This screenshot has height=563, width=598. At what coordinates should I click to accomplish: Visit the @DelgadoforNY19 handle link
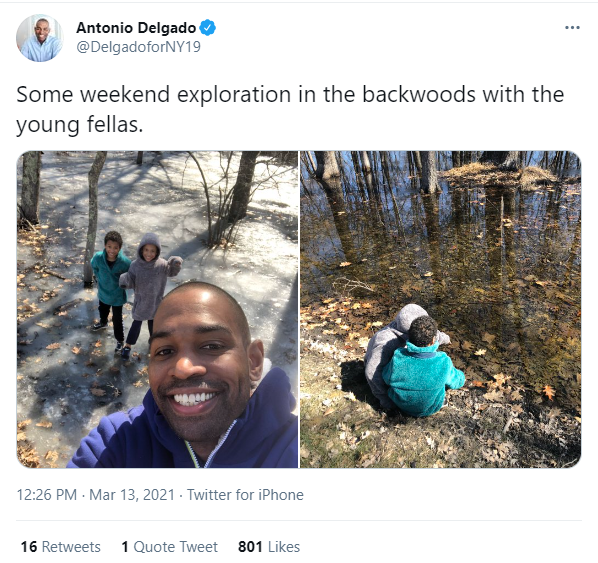point(138,47)
